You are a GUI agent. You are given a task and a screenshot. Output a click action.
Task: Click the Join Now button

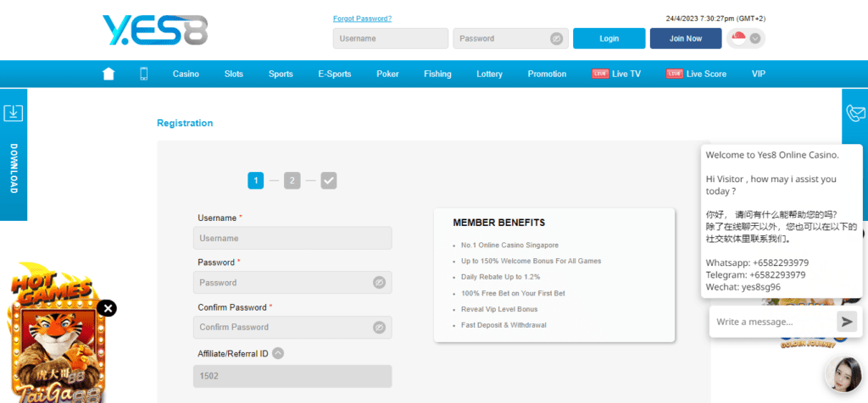click(686, 39)
